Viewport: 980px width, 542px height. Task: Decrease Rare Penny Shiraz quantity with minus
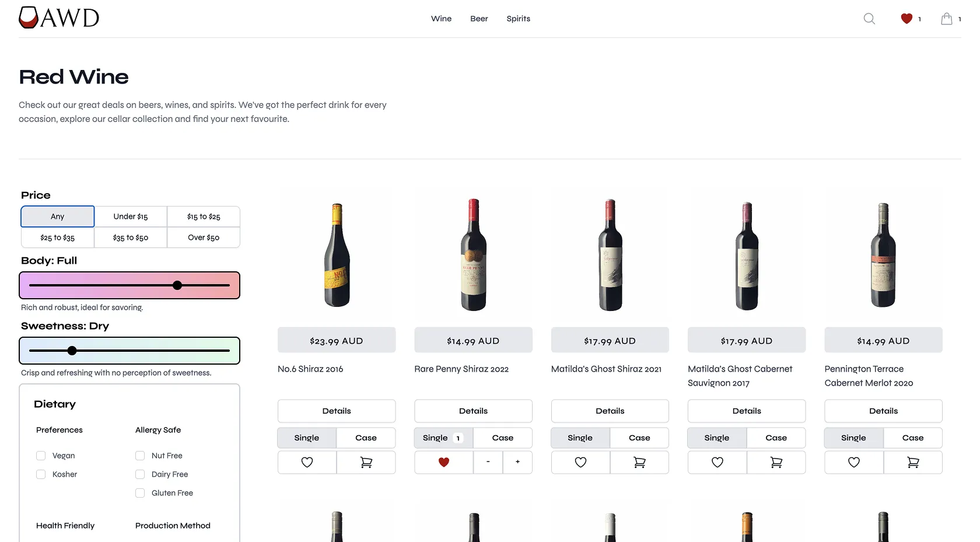point(488,462)
